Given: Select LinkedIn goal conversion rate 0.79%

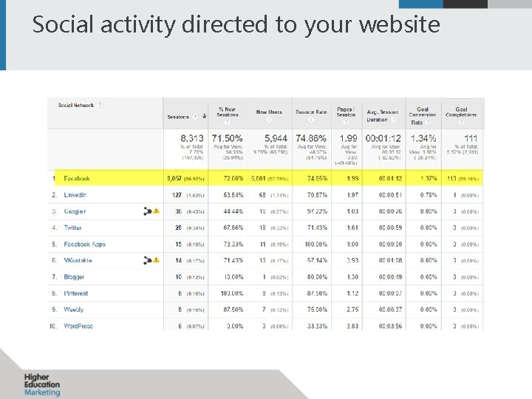Looking at the screenshot, I should [x=429, y=195].
